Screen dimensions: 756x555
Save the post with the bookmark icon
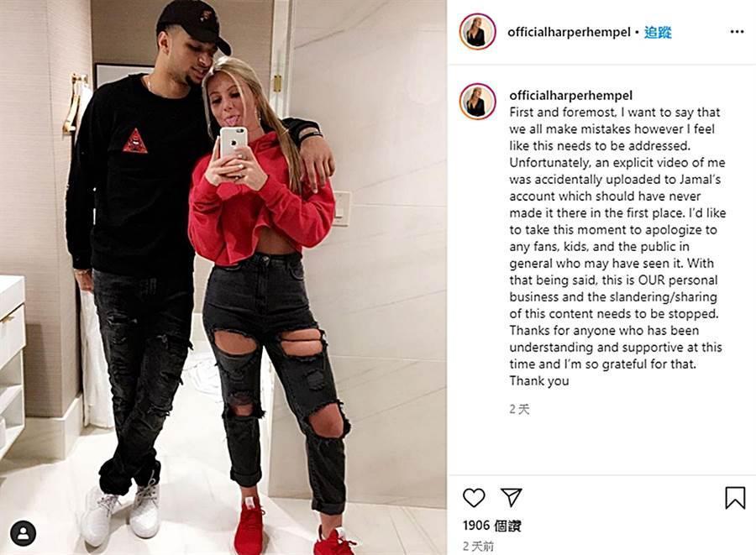point(735,498)
